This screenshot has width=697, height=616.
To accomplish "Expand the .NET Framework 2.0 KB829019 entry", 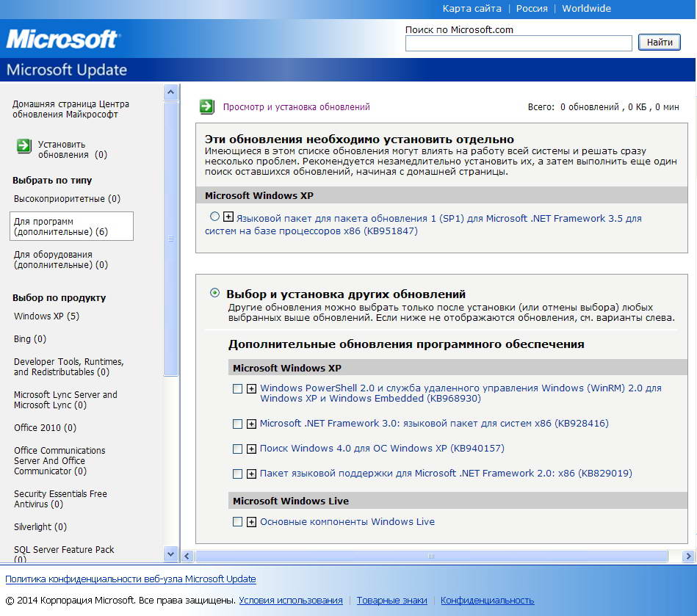I will tap(251, 474).
